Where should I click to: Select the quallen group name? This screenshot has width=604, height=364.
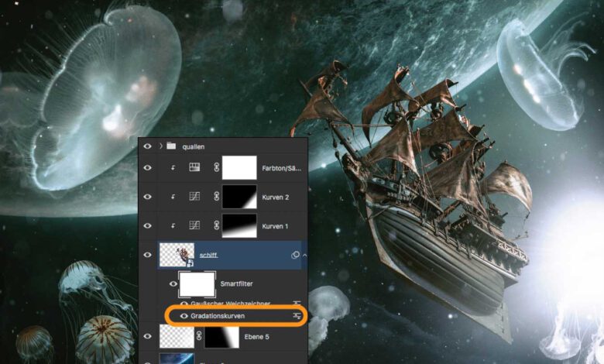[x=194, y=146]
